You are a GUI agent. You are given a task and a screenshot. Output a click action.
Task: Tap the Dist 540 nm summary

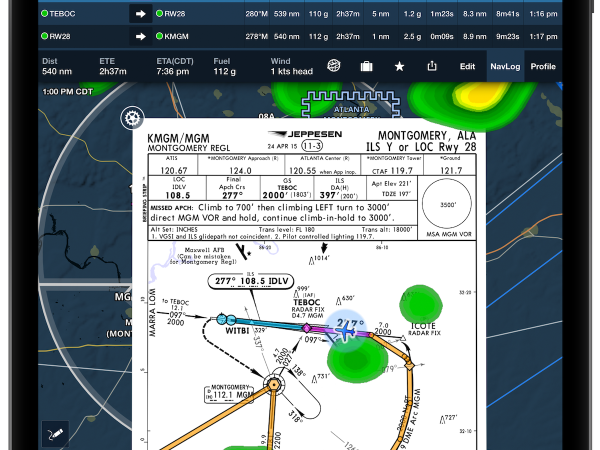57,67
